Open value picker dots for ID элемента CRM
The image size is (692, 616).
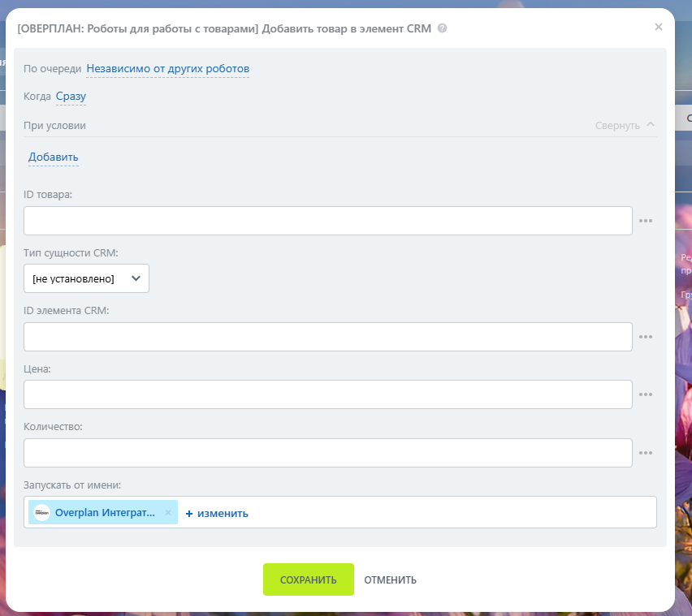(x=646, y=337)
